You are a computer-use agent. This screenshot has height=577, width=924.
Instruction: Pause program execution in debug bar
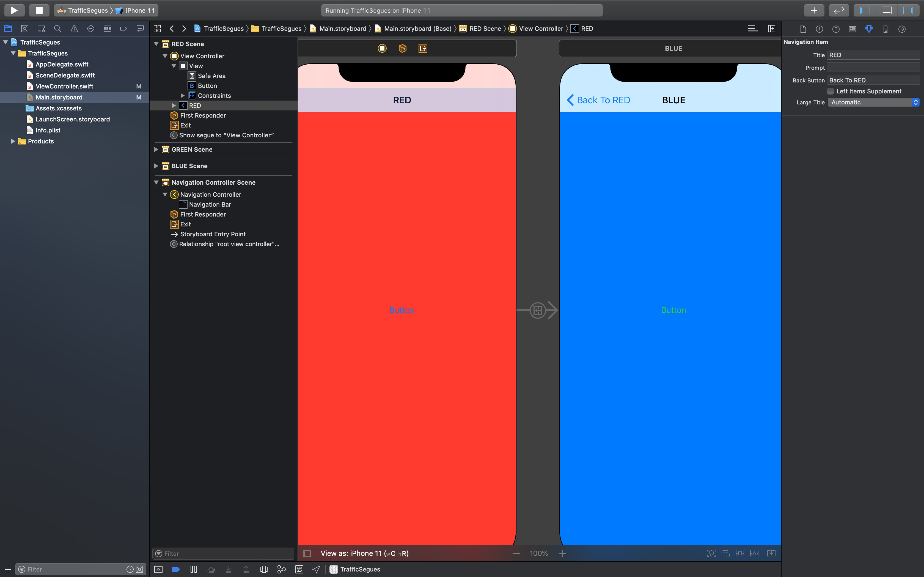[194, 569]
